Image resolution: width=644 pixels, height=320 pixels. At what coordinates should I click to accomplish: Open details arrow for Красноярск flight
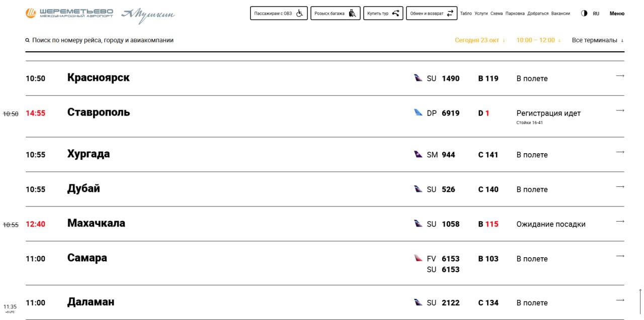click(x=620, y=76)
